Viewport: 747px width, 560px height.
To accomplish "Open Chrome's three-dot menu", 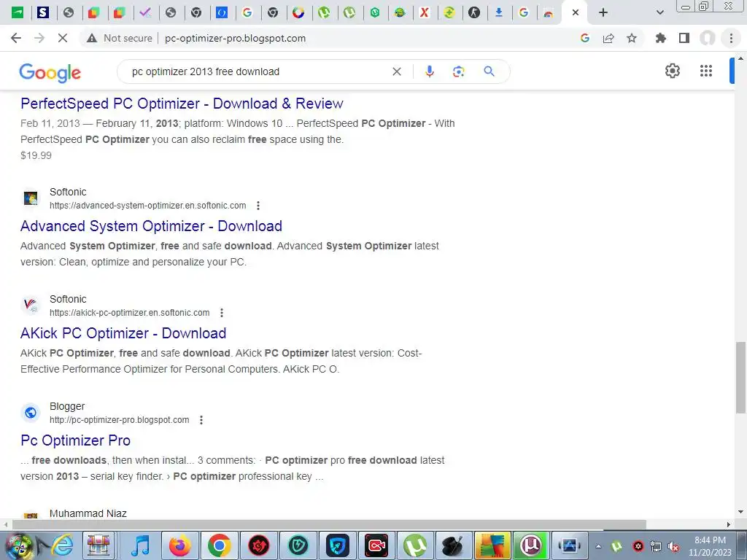I will (x=731, y=38).
